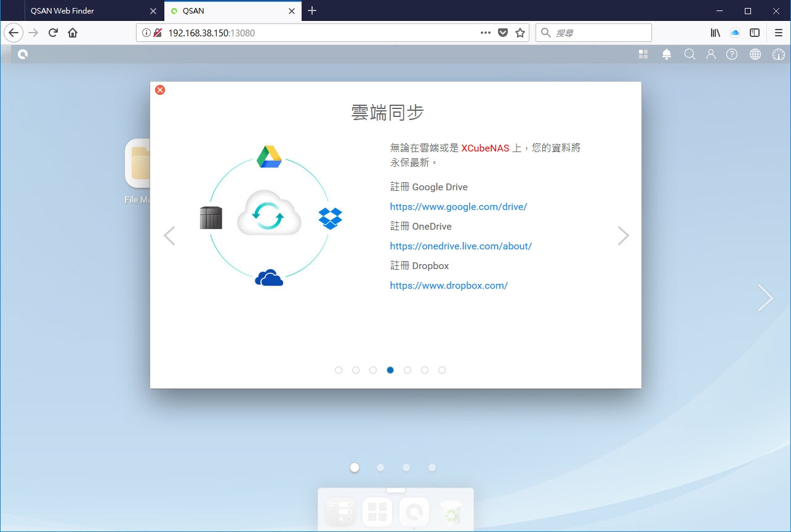Switch to second desktop page dot
Image resolution: width=791 pixels, height=532 pixels.
[380, 467]
